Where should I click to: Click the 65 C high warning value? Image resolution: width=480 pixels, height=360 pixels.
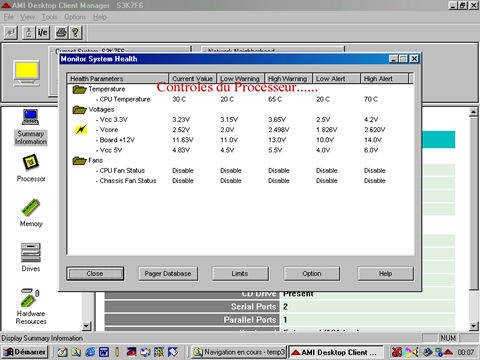pos(275,99)
